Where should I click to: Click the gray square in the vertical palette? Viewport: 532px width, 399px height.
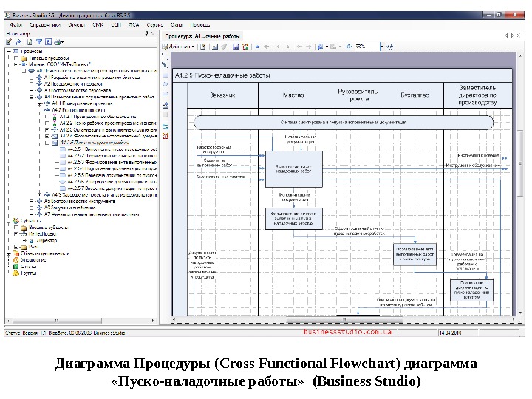(166, 115)
